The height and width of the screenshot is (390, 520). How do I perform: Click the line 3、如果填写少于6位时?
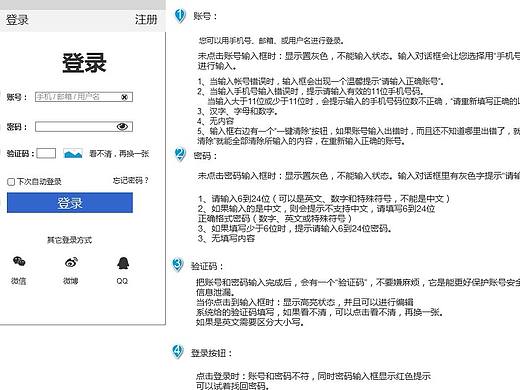(294, 228)
